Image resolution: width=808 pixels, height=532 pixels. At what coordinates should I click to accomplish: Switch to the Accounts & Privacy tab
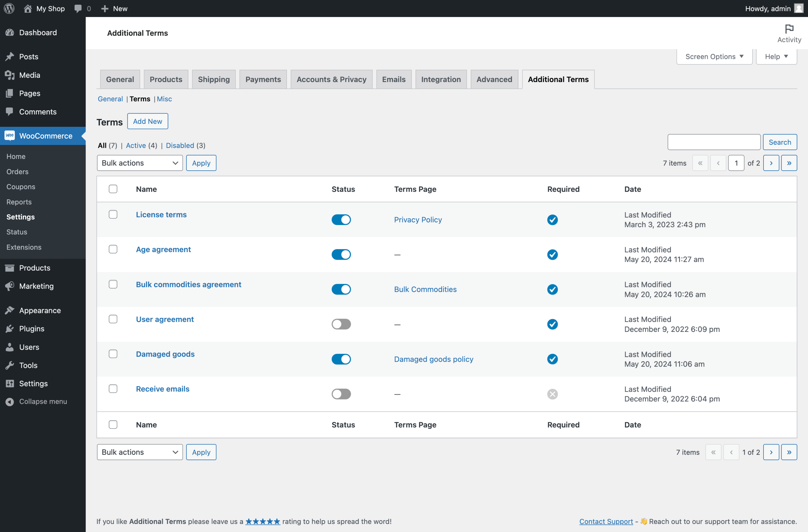click(331, 79)
